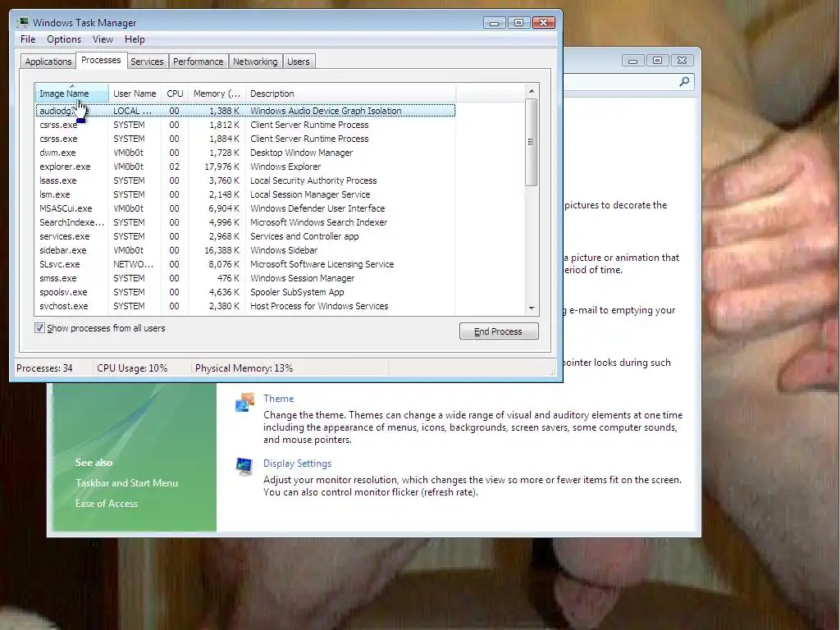This screenshot has height=630, width=840.
Task: Select the services.exe process
Action: point(245,236)
